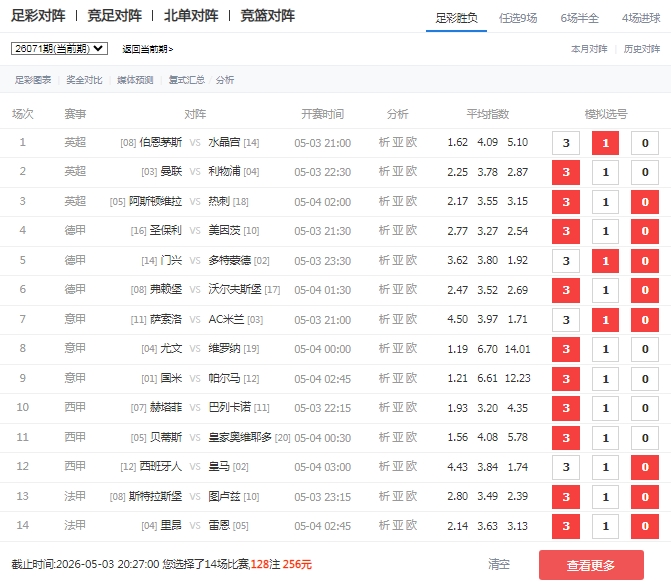
Task: Open 欧 European odds for match 14
Action: [411, 526]
